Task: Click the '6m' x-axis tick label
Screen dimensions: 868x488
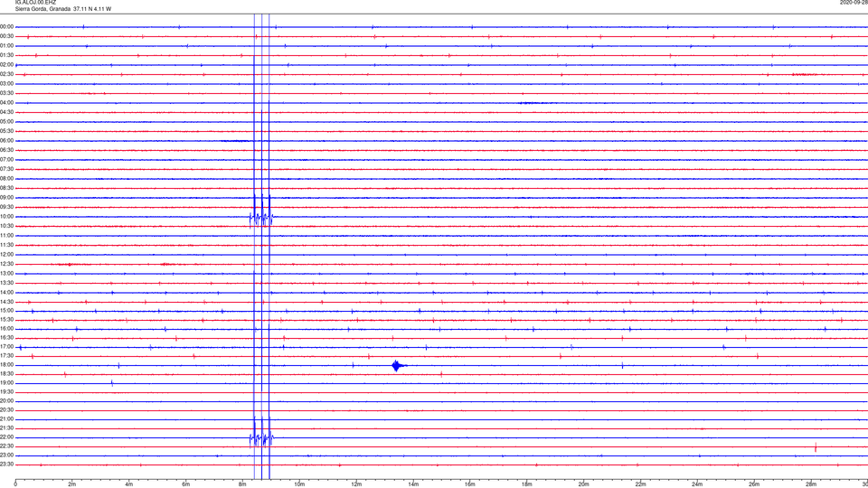Action: [185, 484]
